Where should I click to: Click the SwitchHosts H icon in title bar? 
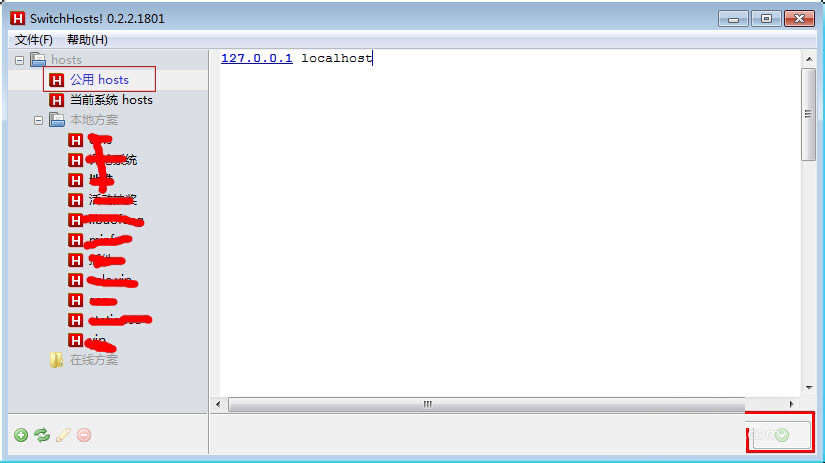[x=17, y=18]
